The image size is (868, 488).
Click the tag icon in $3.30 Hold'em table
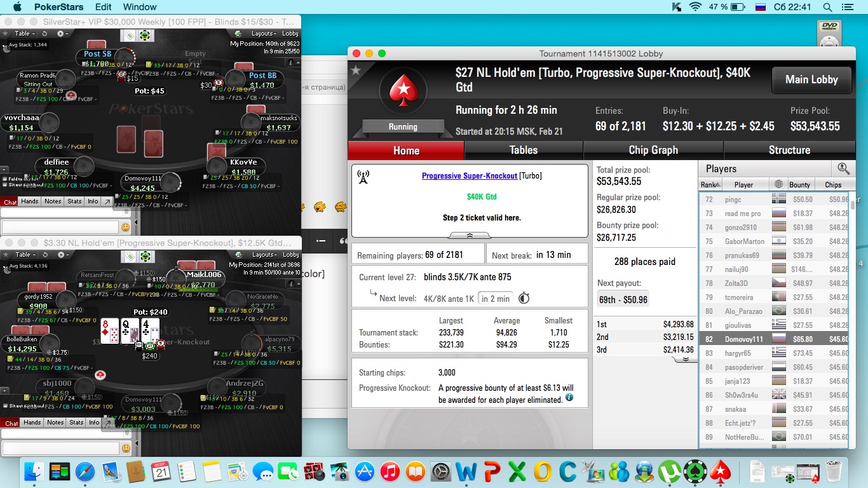pos(130,256)
